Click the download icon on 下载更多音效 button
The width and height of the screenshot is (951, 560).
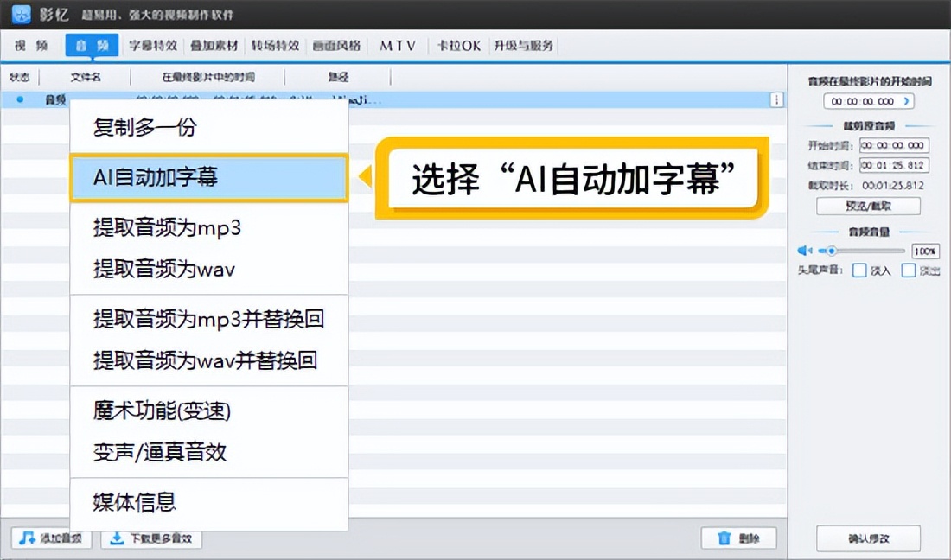[117, 538]
